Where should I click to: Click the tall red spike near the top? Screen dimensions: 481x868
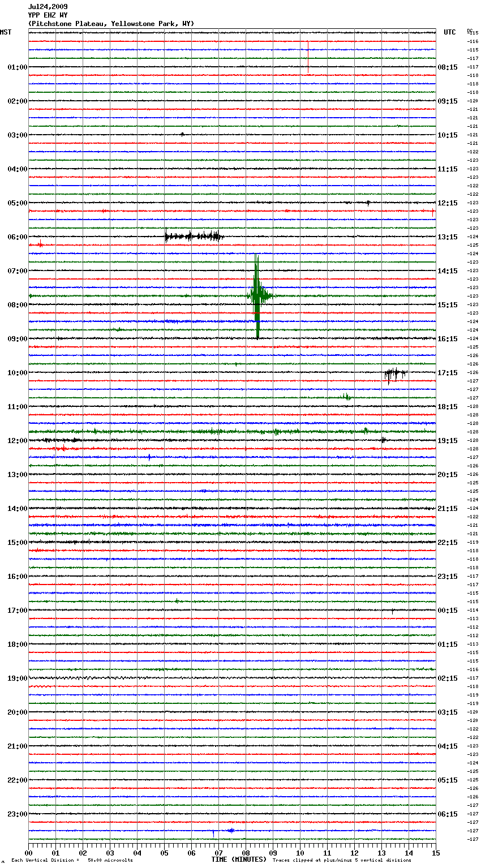coord(308,57)
